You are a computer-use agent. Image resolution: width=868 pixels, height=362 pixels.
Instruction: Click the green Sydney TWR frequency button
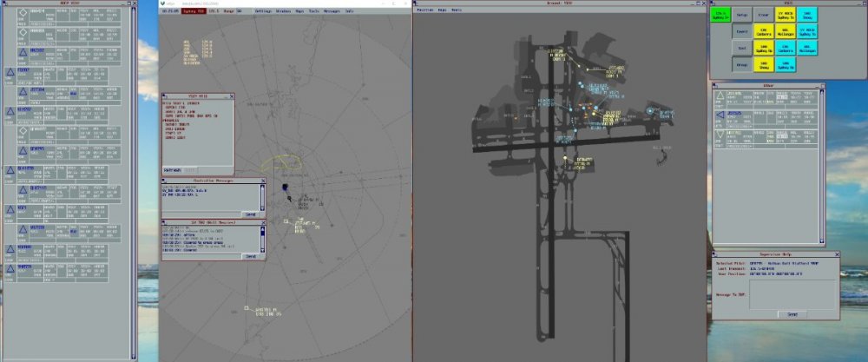[720, 15]
